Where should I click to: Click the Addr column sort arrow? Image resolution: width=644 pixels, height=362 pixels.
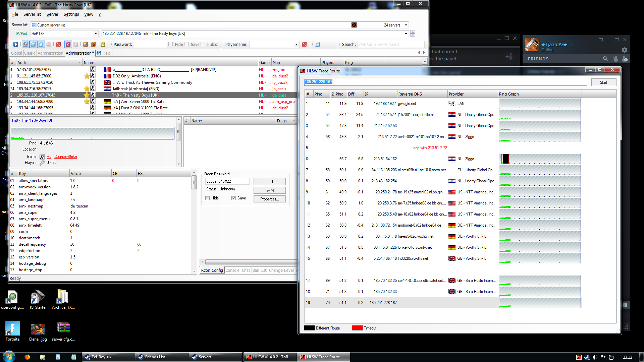coord(79,63)
